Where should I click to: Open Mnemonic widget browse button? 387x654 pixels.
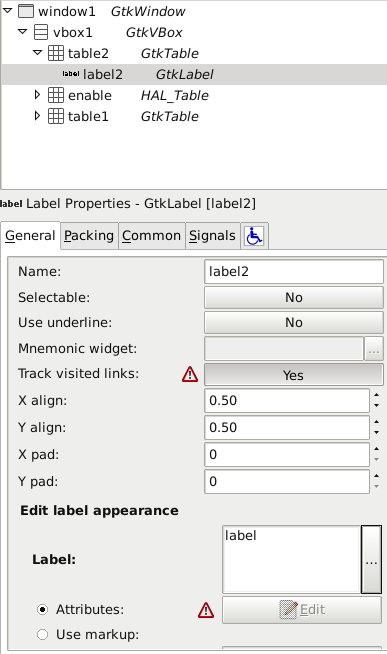pos(374,349)
